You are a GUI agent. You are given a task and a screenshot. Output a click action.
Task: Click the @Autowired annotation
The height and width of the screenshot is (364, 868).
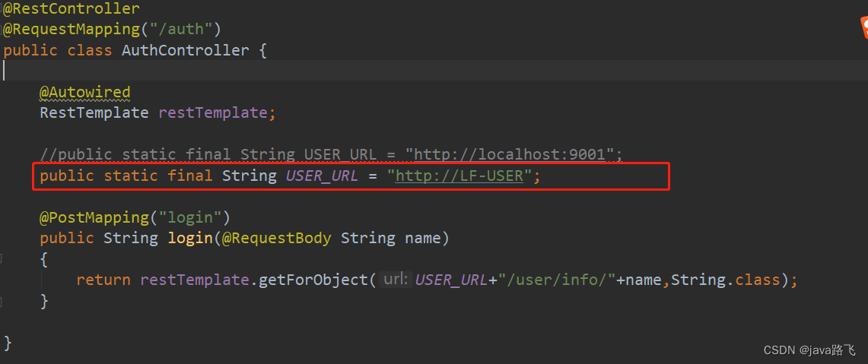tap(84, 92)
